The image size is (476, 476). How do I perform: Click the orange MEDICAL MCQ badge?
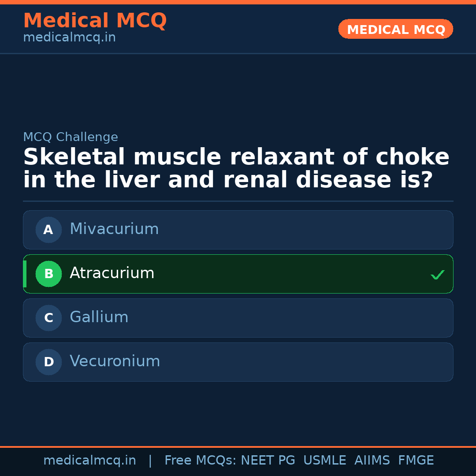[395, 29]
